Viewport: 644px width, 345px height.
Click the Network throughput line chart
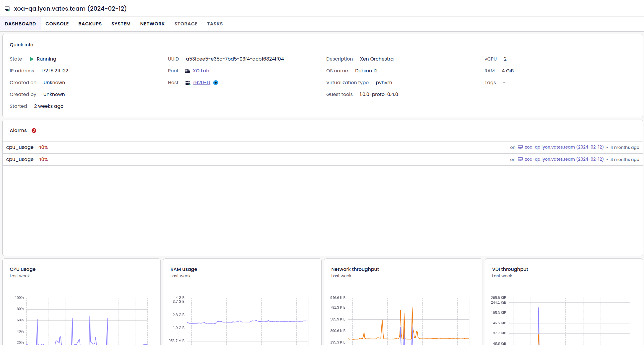409,321
